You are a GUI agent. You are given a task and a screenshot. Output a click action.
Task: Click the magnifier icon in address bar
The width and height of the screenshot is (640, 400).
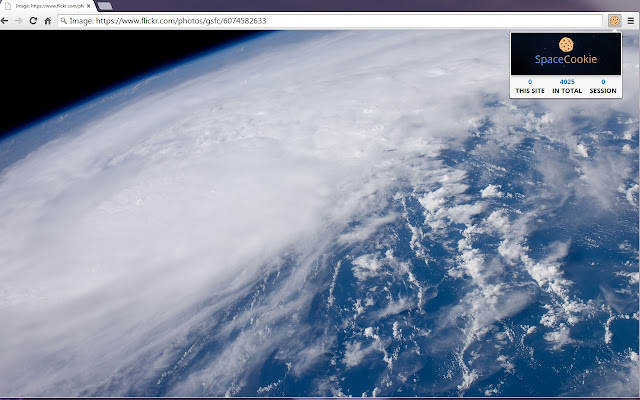point(63,21)
